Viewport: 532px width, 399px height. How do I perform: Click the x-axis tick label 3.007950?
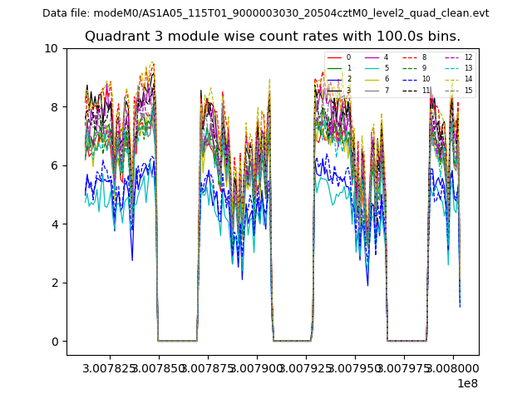[x=355, y=367]
